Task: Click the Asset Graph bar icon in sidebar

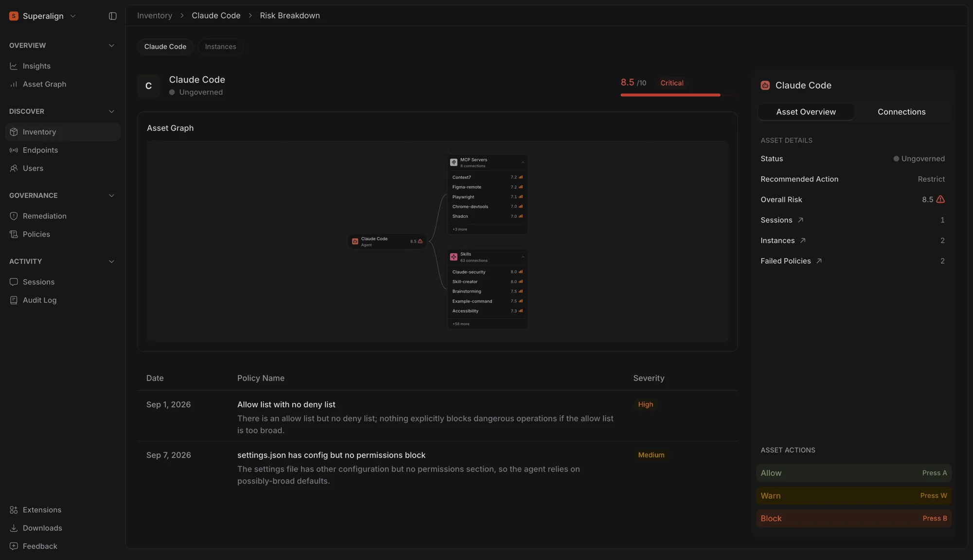Action: point(14,84)
